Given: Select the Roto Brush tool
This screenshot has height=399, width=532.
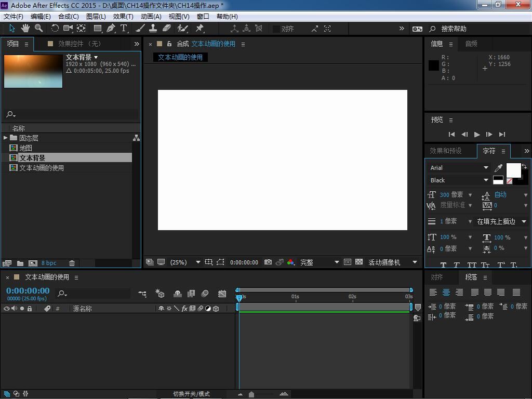Looking at the screenshot, I should tap(182, 29).
